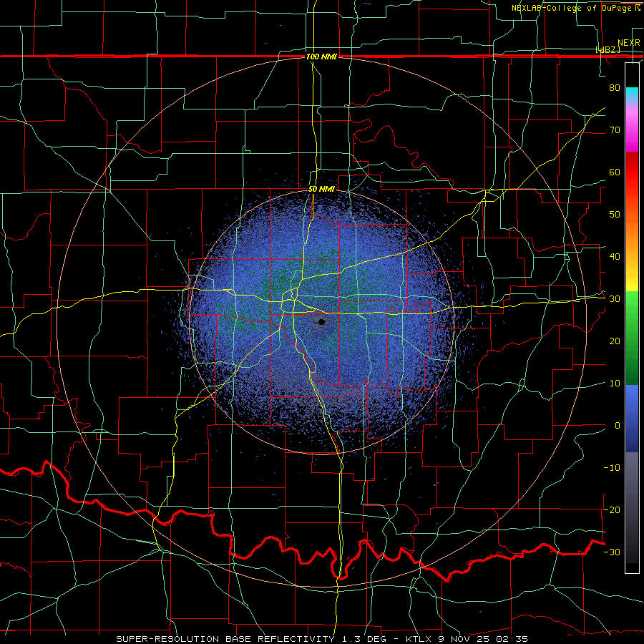Screen dimensions: 644x644
Task: Click the 40 value on the dBZ scale
Action: (x=615, y=257)
